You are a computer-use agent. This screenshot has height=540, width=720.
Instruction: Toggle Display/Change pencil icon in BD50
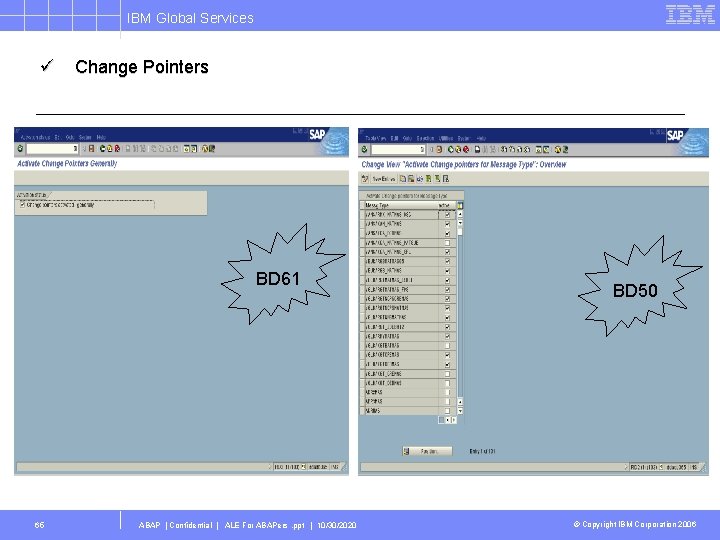[x=365, y=179]
